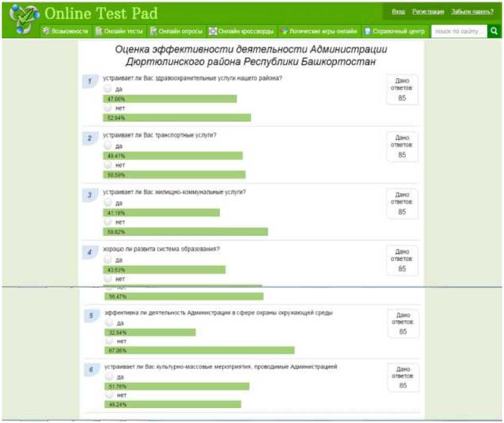Select да for healthcare services question 1
The image size is (504, 423).
coord(108,88)
